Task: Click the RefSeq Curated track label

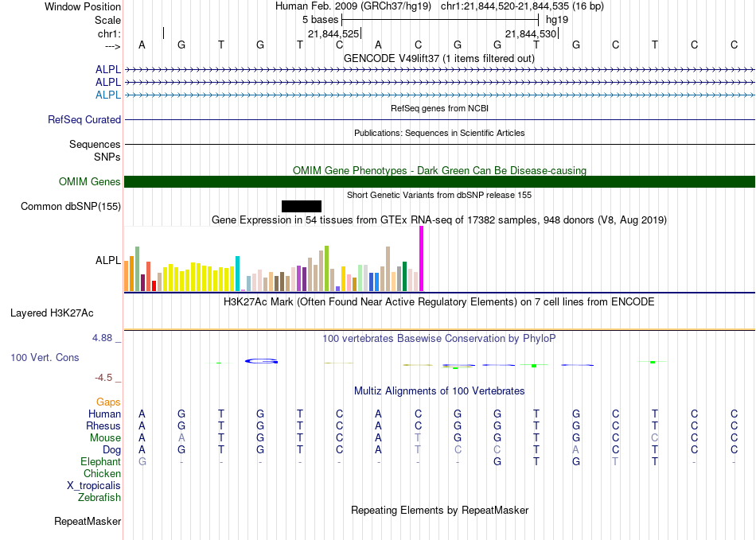Action: tap(84, 119)
